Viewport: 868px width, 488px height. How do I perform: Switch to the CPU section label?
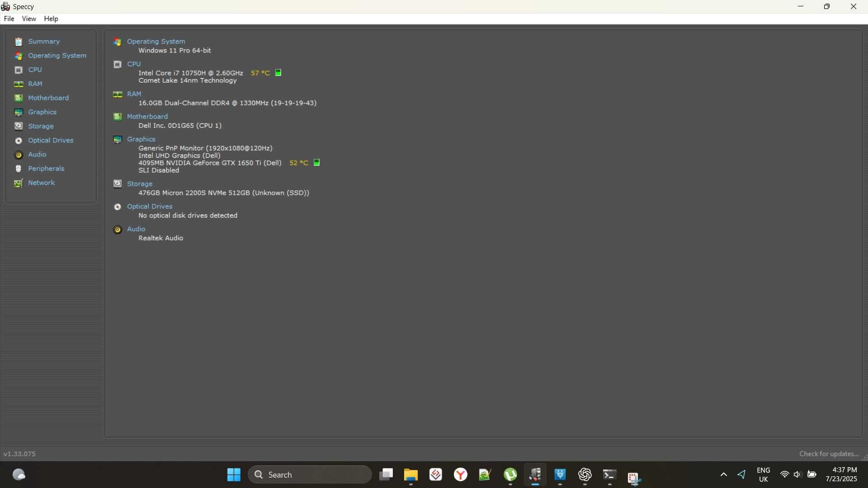tap(35, 70)
